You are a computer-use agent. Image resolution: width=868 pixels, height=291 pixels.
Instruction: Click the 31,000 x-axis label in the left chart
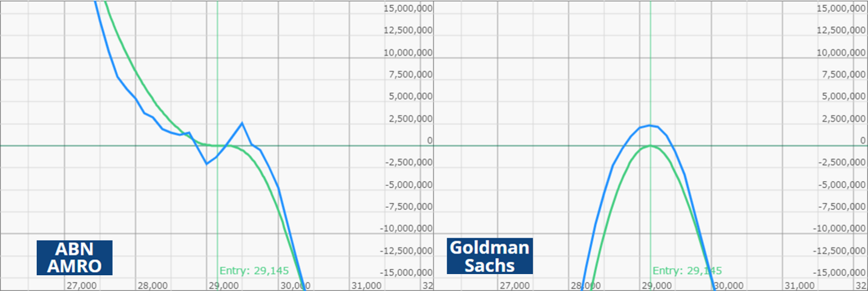(x=366, y=286)
